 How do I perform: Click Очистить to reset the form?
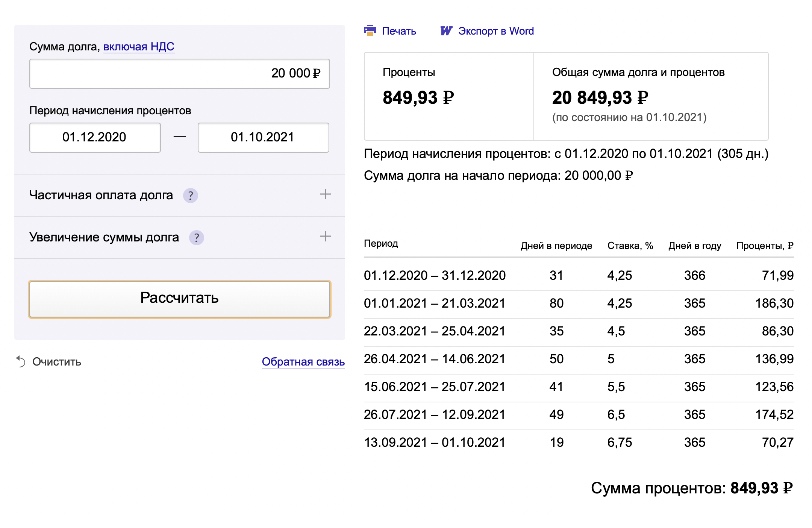point(57,361)
